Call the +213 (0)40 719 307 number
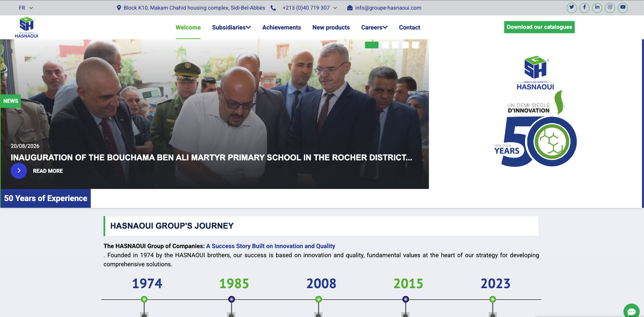The height and width of the screenshot is (317, 644). (x=306, y=8)
